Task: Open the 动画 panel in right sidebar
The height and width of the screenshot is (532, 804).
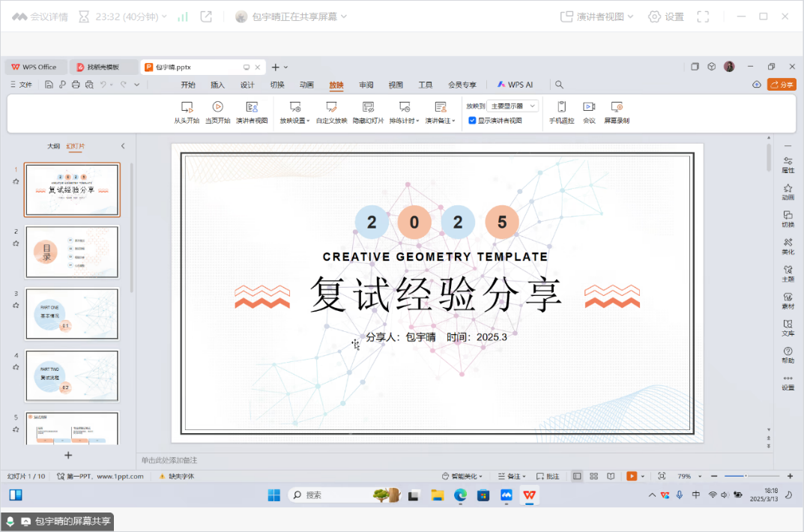Action: click(788, 192)
